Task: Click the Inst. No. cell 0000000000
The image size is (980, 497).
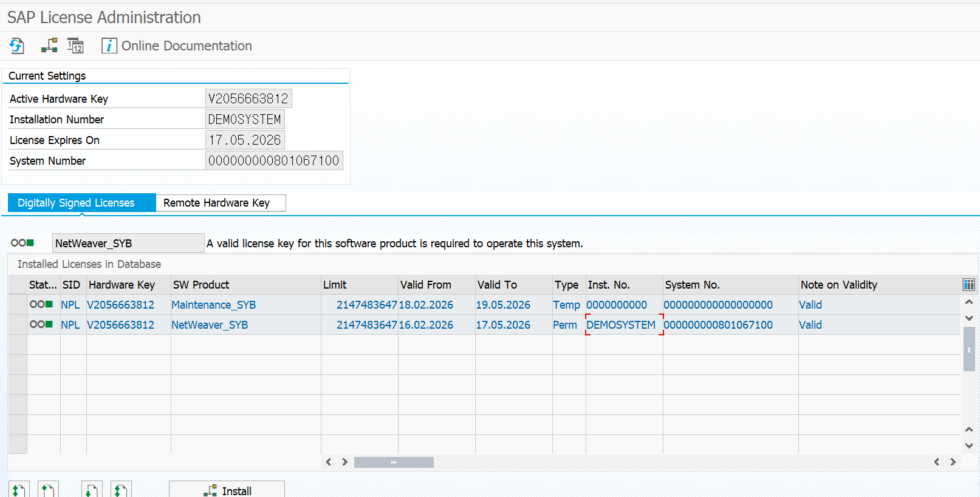Action: [625, 304]
